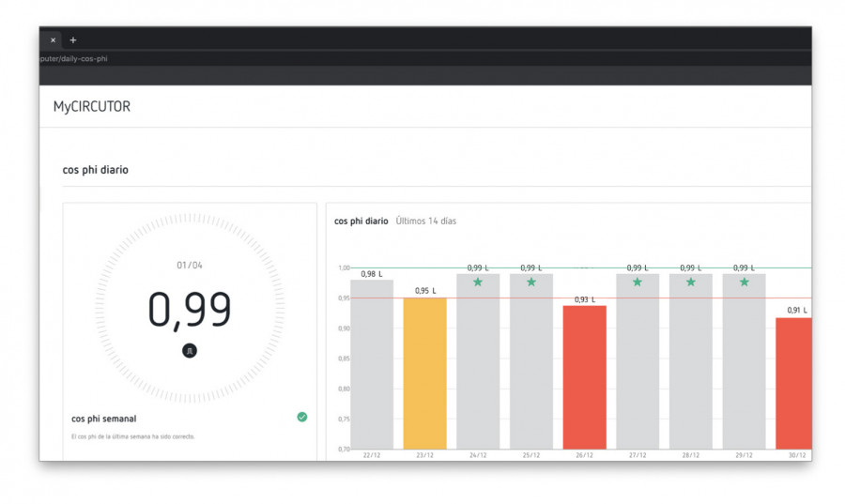This screenshot has height=504, width=845.
Task: Click the bell icon under 0,99
Action: pyautogui.click(x=189, y=350)
